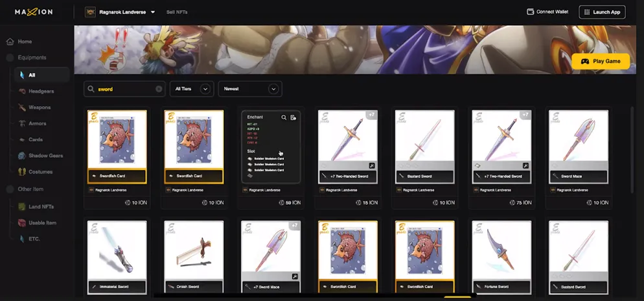The width and height of the screenshot is (644, 301).
Task: Open the Cards label in the sidebar
Action: tap(36, 140)
